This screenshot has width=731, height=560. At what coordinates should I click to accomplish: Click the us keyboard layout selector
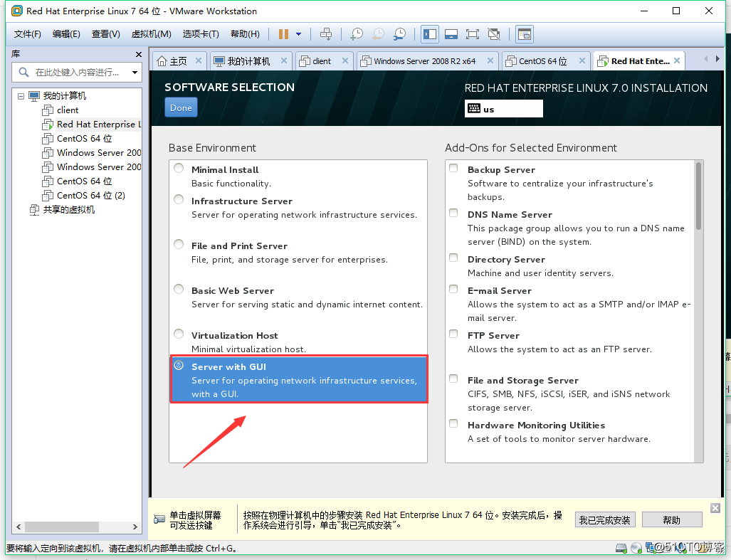tap(504, 109)
